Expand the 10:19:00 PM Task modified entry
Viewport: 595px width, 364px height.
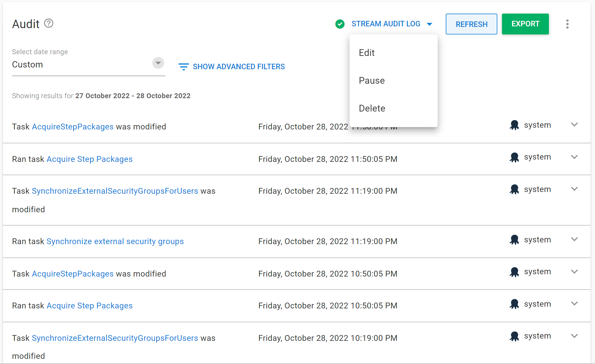coord(574,336)
